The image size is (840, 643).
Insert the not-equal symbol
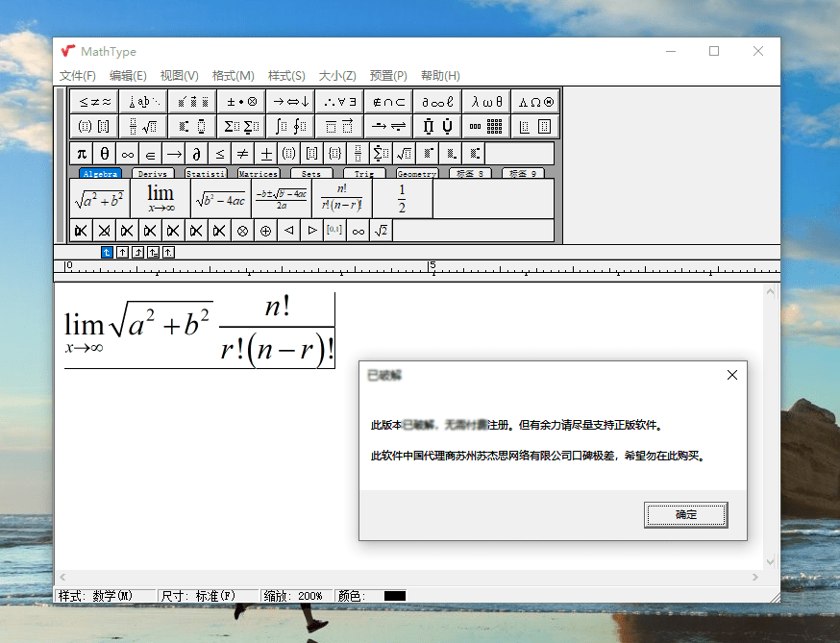(x=243, y=155)
